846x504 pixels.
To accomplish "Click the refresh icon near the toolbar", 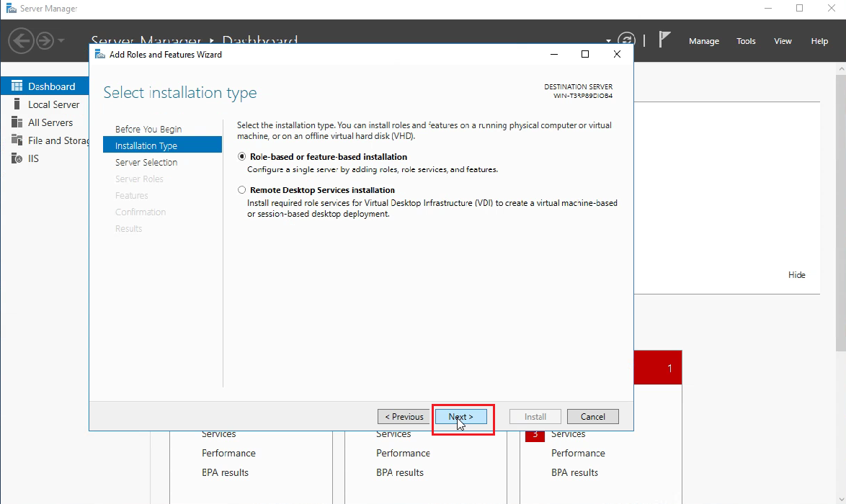I will 626,40.
